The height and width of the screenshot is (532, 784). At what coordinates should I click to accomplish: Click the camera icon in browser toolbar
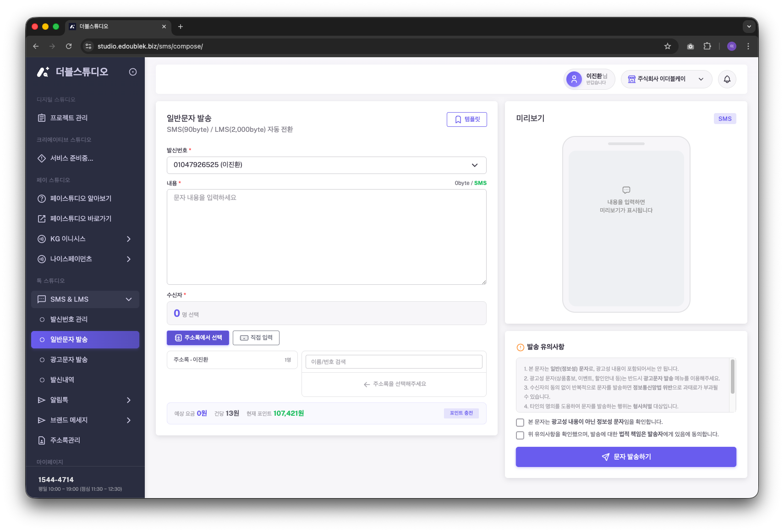tap(691, 46)
